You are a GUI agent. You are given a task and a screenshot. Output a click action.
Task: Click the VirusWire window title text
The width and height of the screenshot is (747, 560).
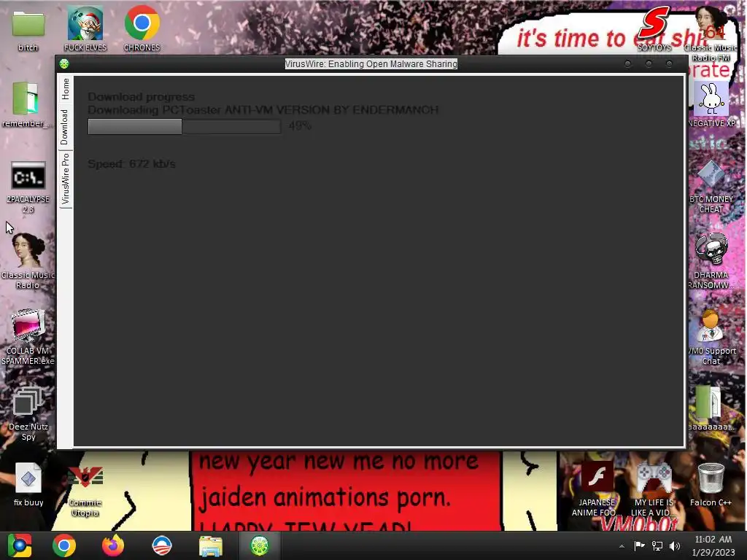point(371,64)
